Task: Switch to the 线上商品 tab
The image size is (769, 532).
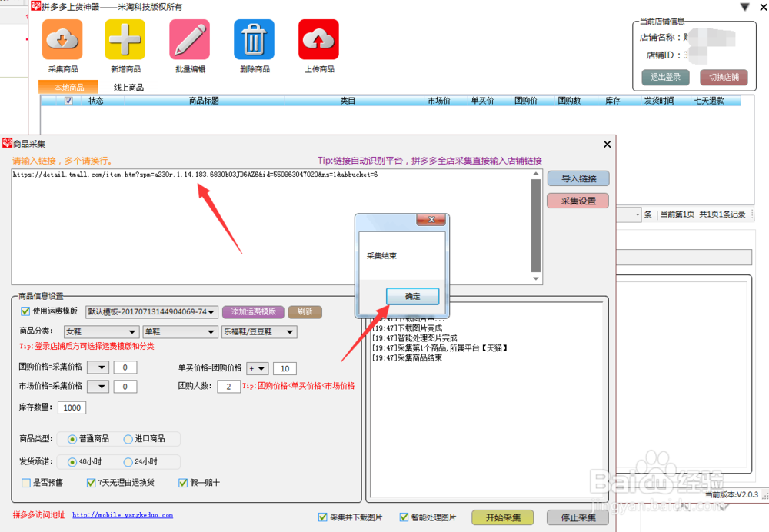Action: pyautogui.click(x=128, y=88)
